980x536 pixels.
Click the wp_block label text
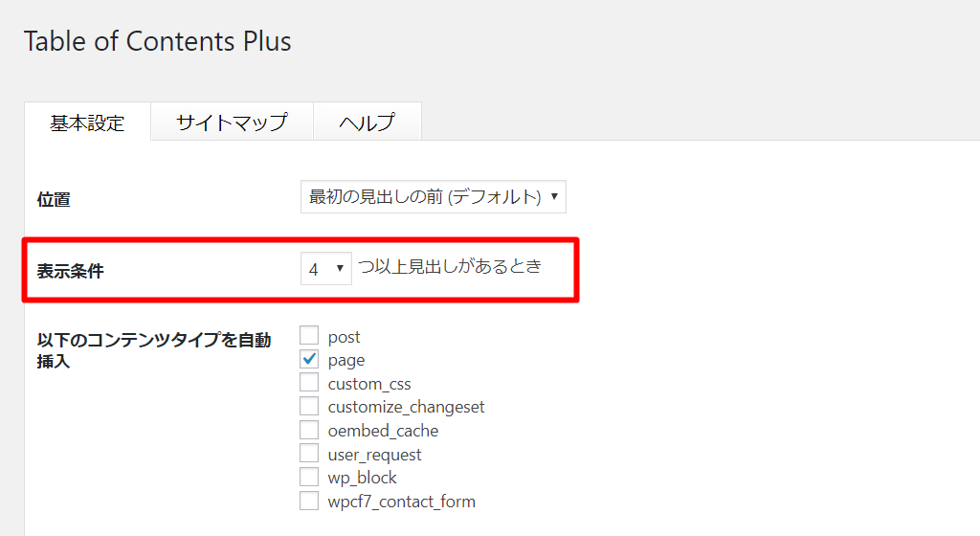362,478
